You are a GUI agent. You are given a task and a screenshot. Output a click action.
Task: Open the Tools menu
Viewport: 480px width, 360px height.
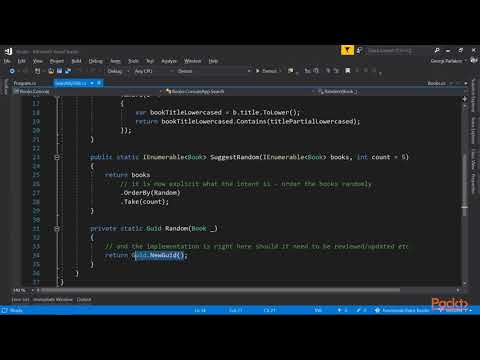pos(133,61)
